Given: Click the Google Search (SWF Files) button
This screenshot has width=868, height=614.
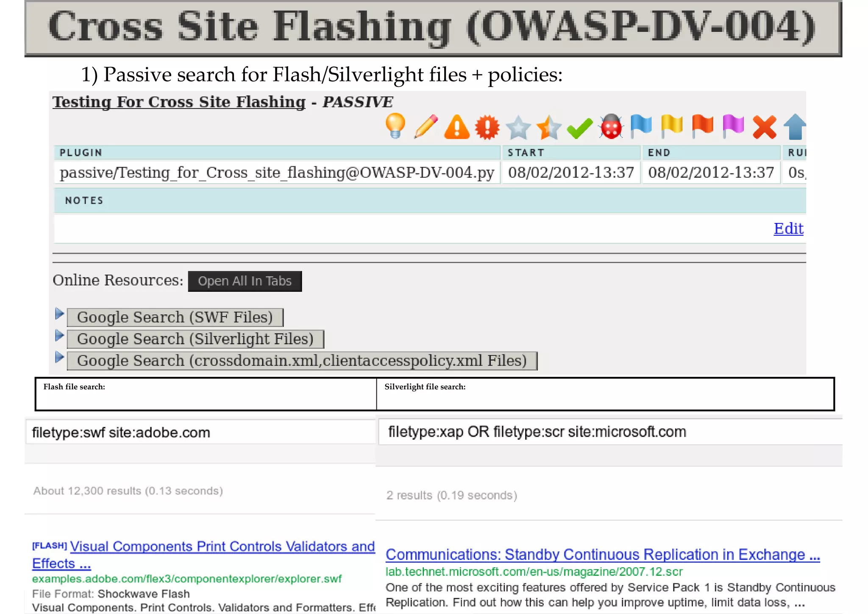Looking at the screenshot, I should [175, 317].
